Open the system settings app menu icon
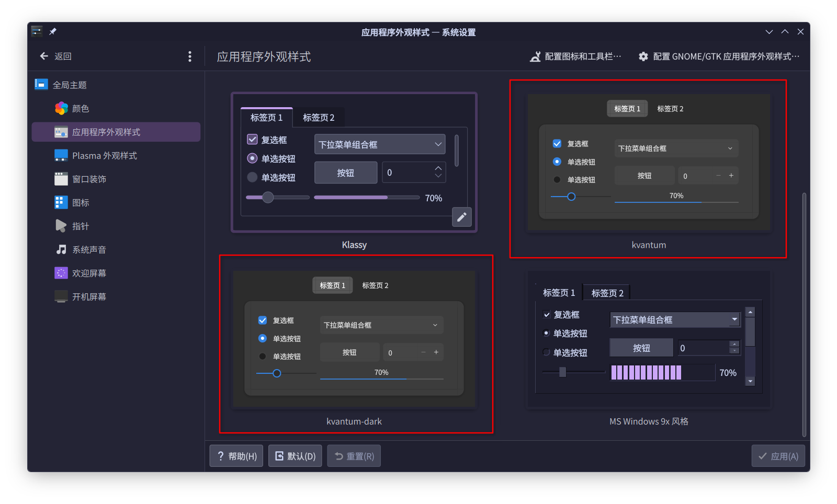 tap(37, 31)
